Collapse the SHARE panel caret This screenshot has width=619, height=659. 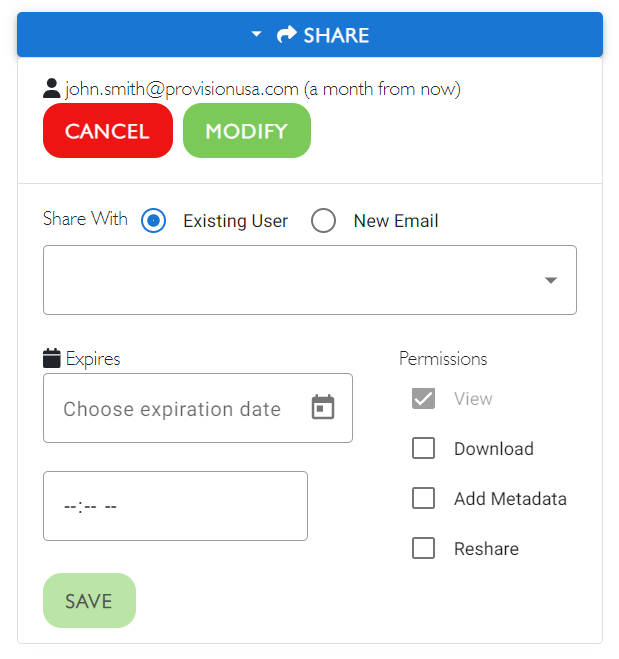coord(256,34)
